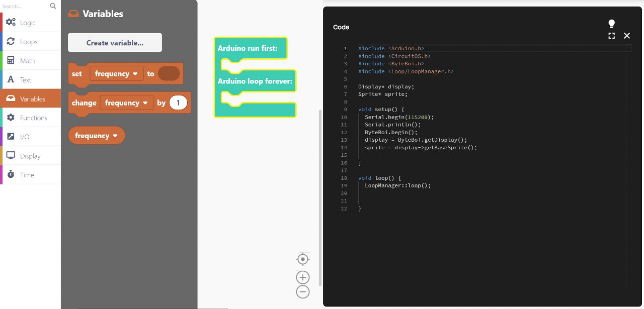The height and width of the screenshot is (309, 644).
Task: Click the Create variable button
Action: click(x=115, y=43)
